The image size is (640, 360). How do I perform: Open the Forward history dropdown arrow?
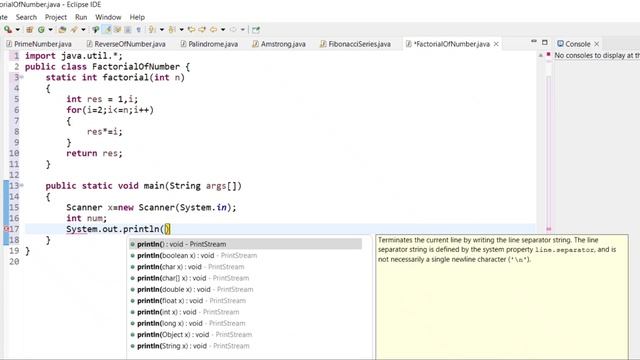click(242, 29)
